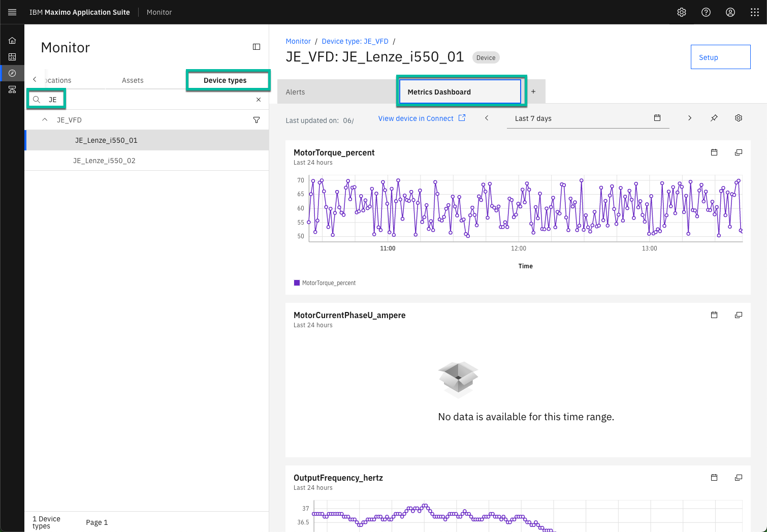Open View device in Connect link
This screenshot has height=532, width=767.
[422, 118]
